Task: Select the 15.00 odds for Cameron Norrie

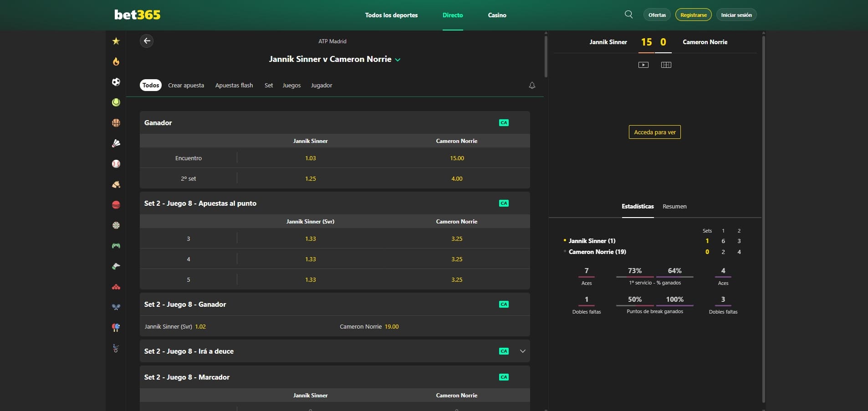Action: [456, 158]
